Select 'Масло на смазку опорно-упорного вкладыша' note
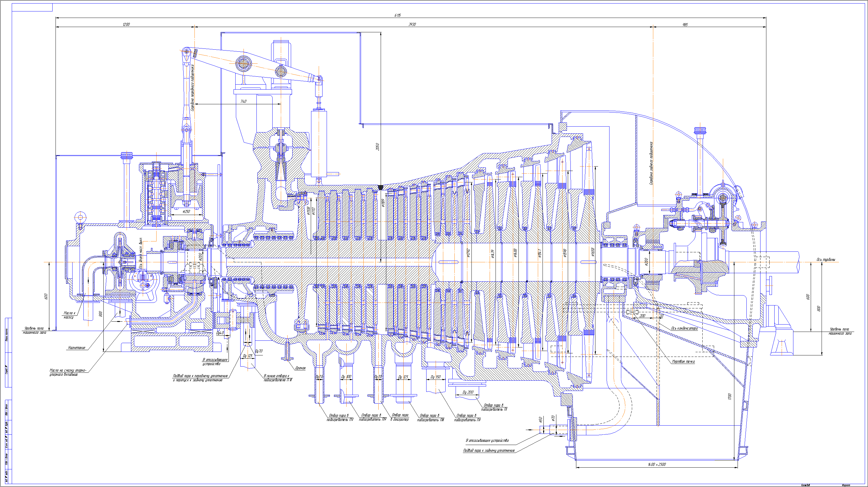The height and width of the screenshot is (487, 868). point(68,372)
